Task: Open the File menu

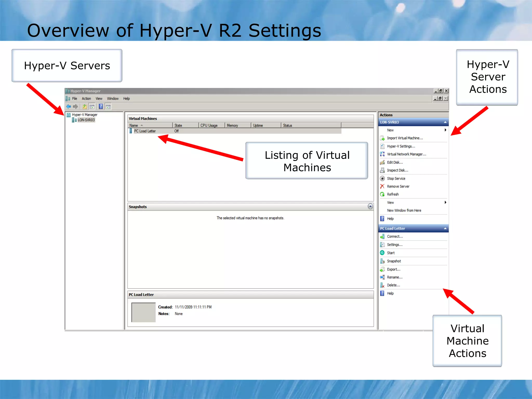Action: pyautogui.click(x=75, y=99)
